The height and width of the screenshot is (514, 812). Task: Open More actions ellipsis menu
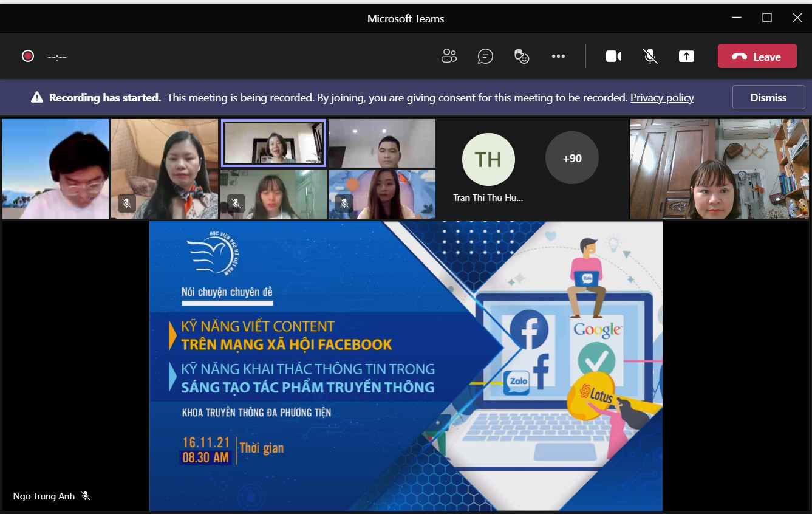pos(558,57)
